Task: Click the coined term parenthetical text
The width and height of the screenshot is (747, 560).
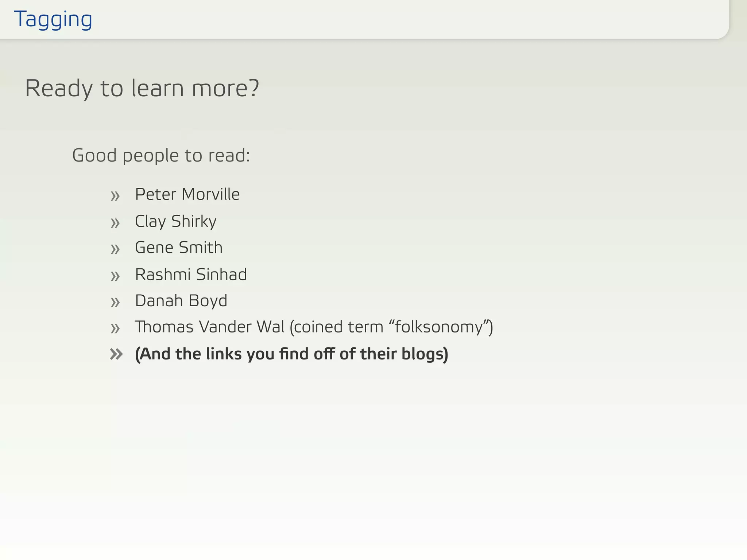Action: (391, 327)
